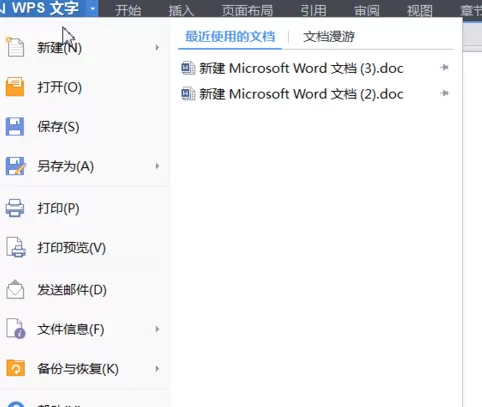The height and width of the screenshot is (407, 482).
Task: Expand the 文件信息(F) submenu arrow
Action: [157, 329]
